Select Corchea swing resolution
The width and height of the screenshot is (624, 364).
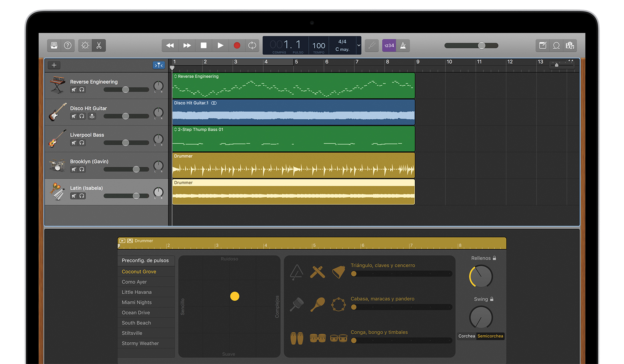(466, 336)
